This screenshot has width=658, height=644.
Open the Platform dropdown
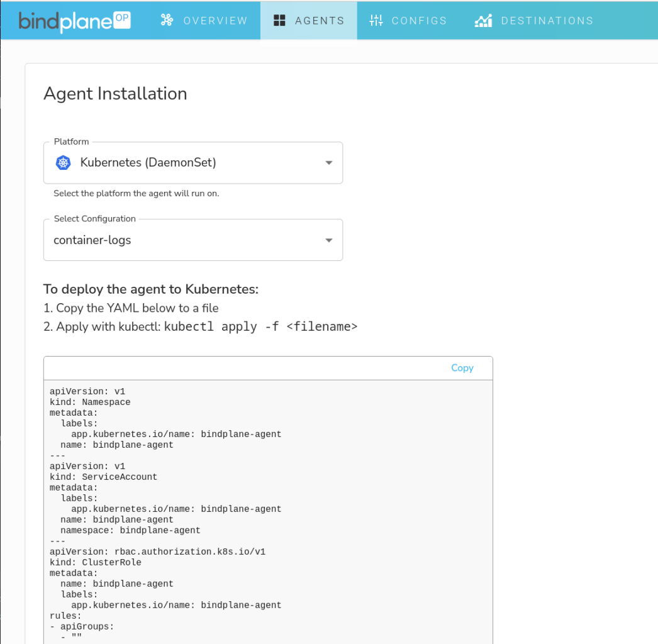193,163
